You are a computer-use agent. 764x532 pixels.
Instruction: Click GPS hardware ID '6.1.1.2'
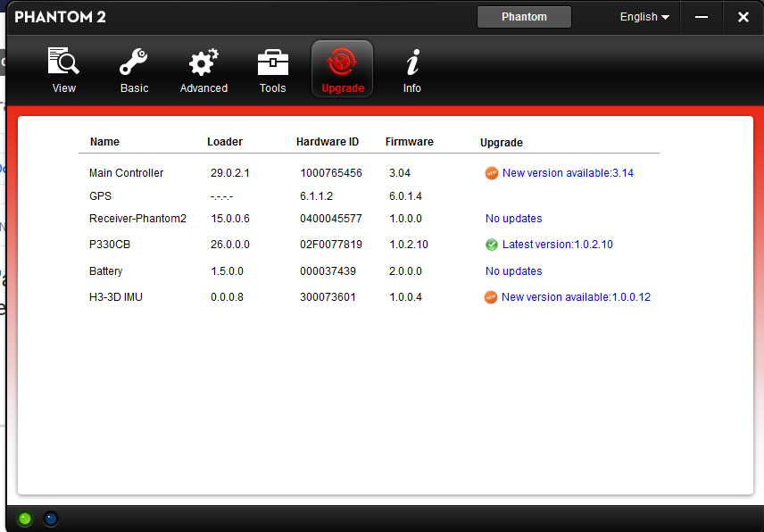[316, 196]
